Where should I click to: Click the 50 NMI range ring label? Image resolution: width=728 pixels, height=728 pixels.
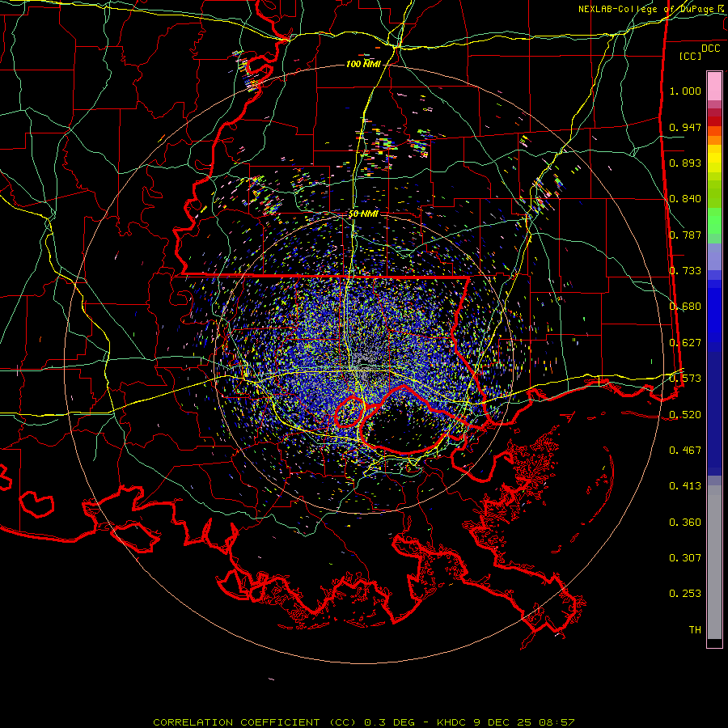click(363, 214)
